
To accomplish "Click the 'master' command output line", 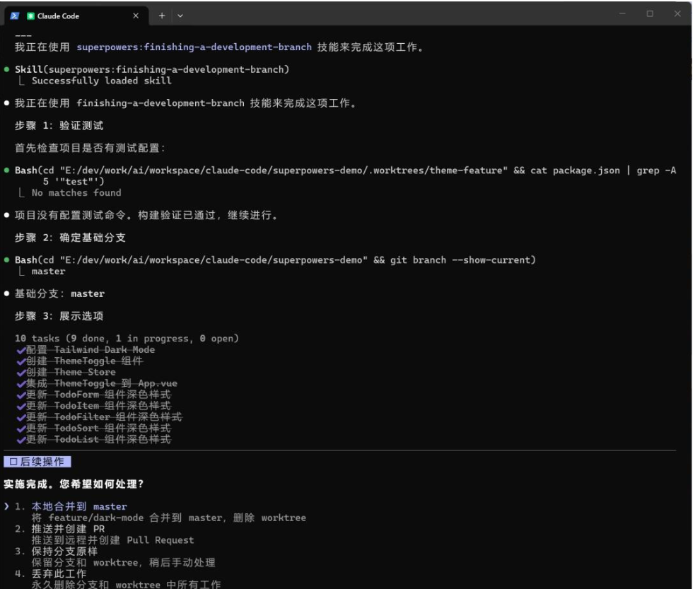I will [48, 272].
